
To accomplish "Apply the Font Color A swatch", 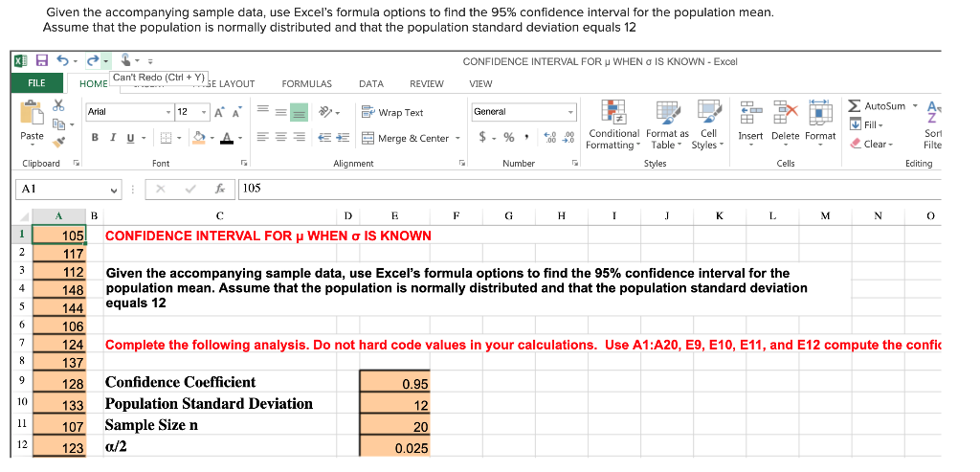I will [x=225, y=138].
